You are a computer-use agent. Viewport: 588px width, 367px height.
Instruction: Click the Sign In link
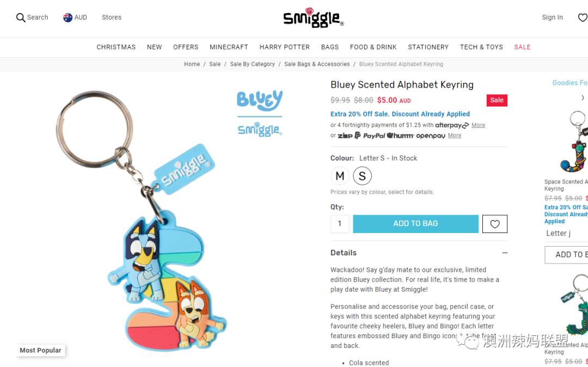coord(552,17)
